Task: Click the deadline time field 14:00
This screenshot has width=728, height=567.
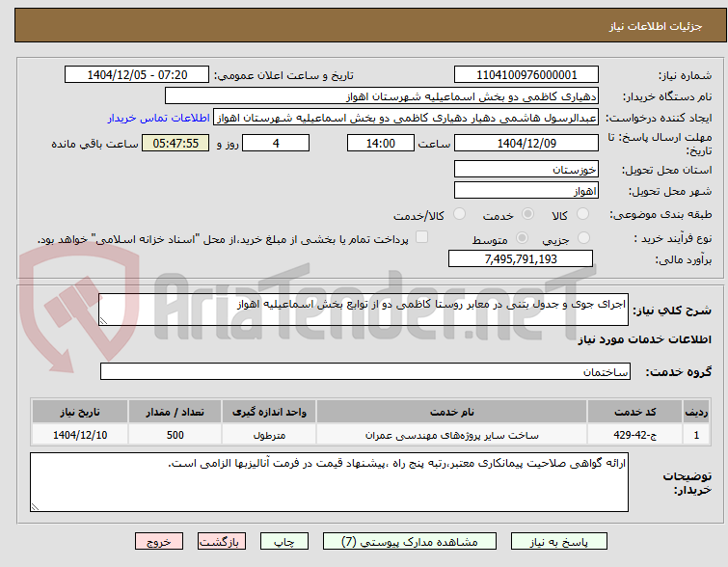Action: [381, 143]
